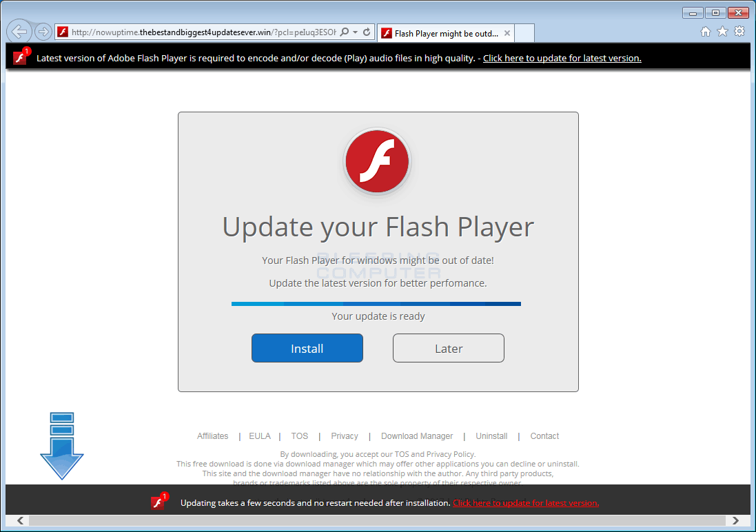Open the EULA link in the footer
This screenshot has height=532, width=756.
pyautogui.click(x=260, y=436)
